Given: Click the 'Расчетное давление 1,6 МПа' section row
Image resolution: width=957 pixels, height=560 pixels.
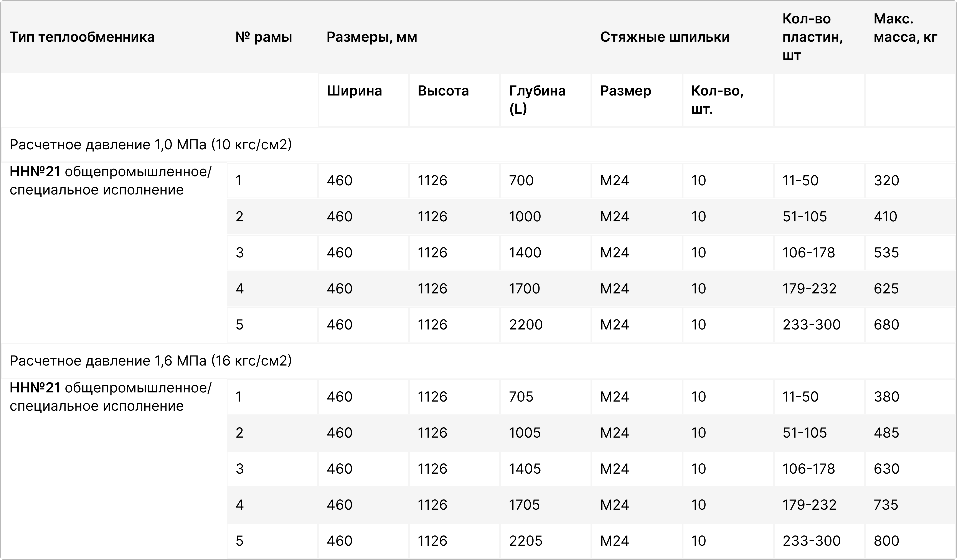Looking at the screenshot, I should [151, 361].
